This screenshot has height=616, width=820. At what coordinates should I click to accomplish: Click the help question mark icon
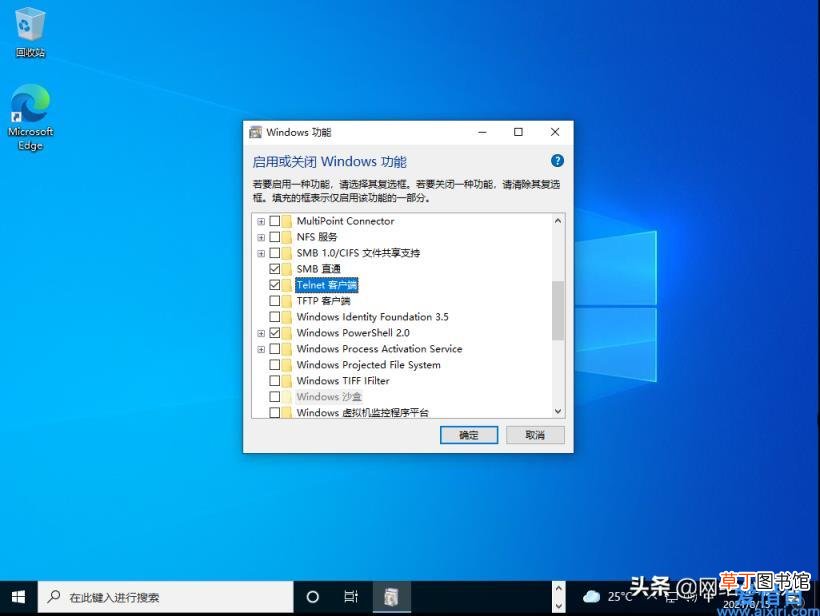557,161
